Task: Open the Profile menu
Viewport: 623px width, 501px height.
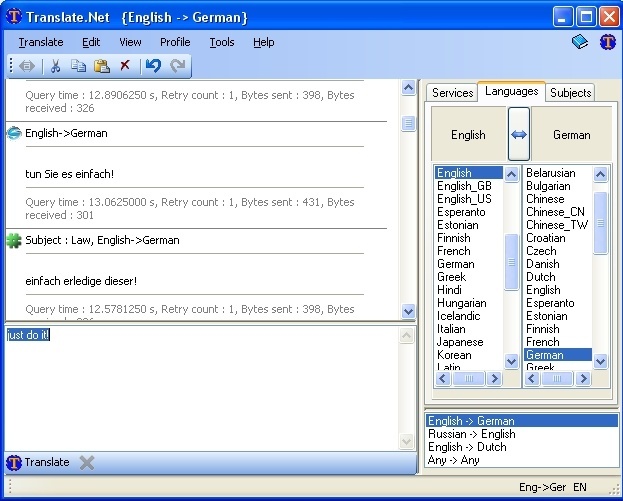Action: tap(175, 42)
